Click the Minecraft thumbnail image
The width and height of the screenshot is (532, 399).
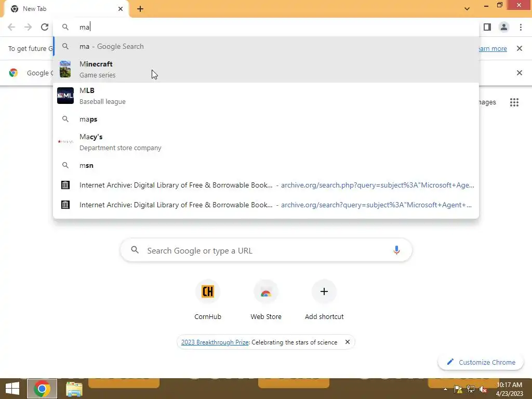click(65, 69)
